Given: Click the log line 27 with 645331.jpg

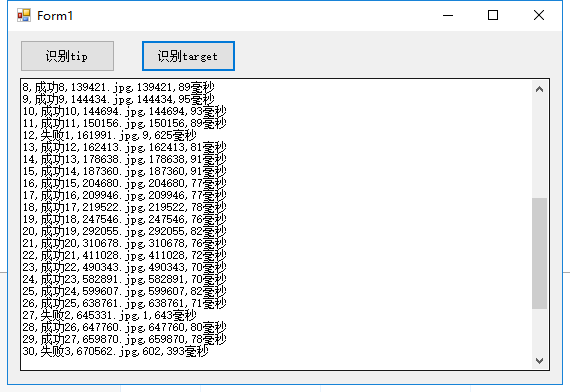Looking at the screenshot, I should tap(109, 315).
